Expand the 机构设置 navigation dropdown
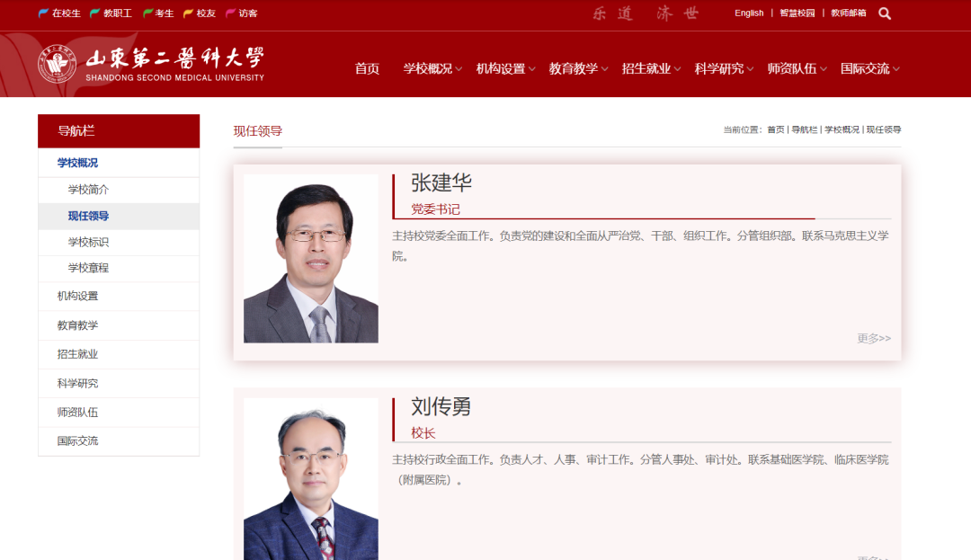The height and width of the screenshot is (560, 971). point(500,67)
